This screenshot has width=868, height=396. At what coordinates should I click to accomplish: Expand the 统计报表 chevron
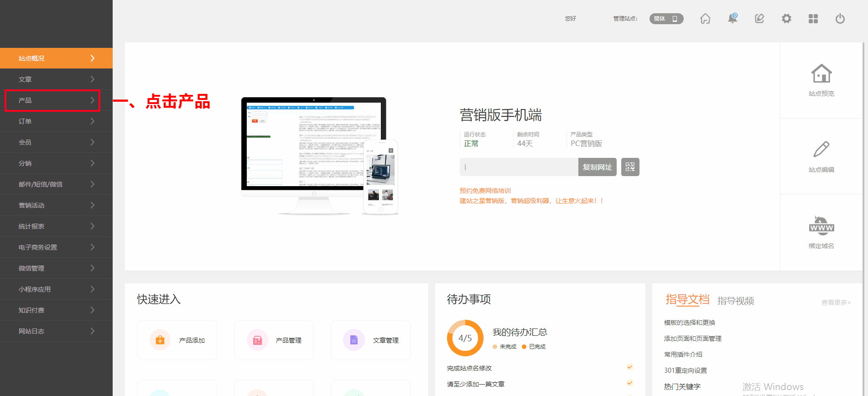click(x=93, y=226)
